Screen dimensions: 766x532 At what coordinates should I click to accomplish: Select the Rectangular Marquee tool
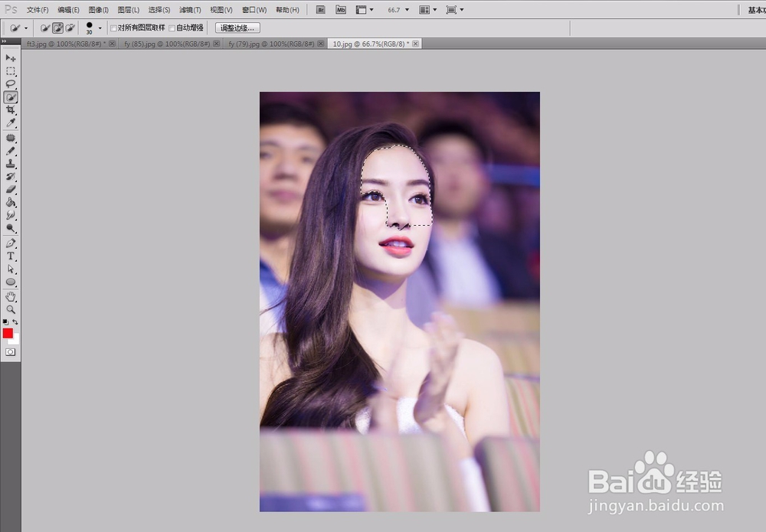[10, 71]
